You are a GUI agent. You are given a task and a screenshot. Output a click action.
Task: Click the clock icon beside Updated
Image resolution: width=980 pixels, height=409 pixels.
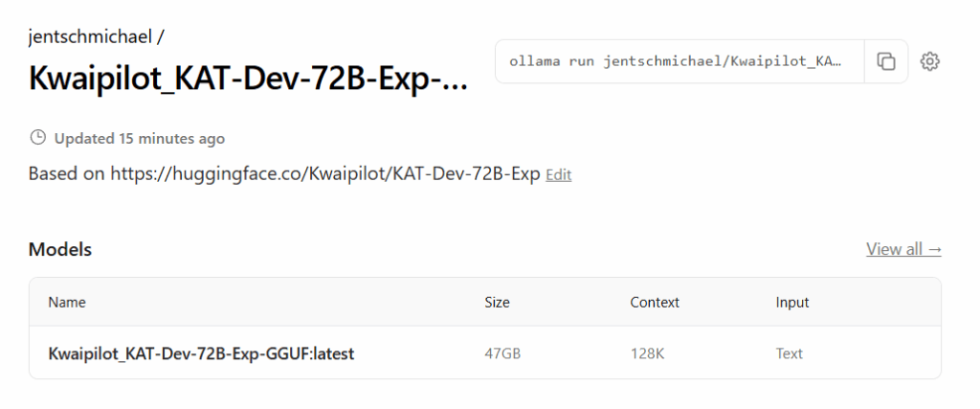coord(37,138)
